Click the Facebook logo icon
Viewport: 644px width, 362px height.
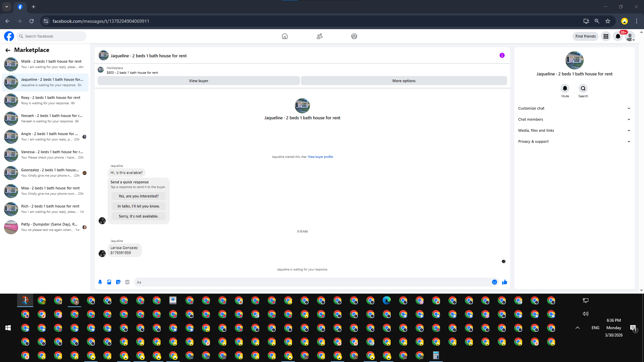click(9, 36)
